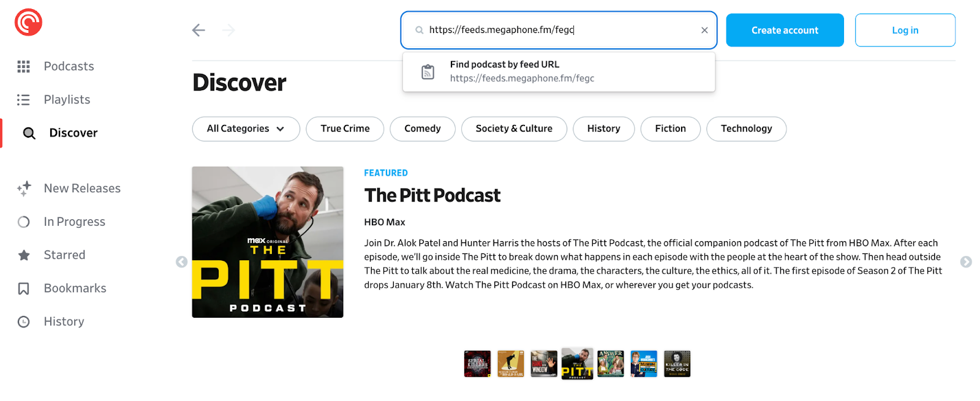
Task: Click inside the feed URL search field
Action: (x=559, y=30)
